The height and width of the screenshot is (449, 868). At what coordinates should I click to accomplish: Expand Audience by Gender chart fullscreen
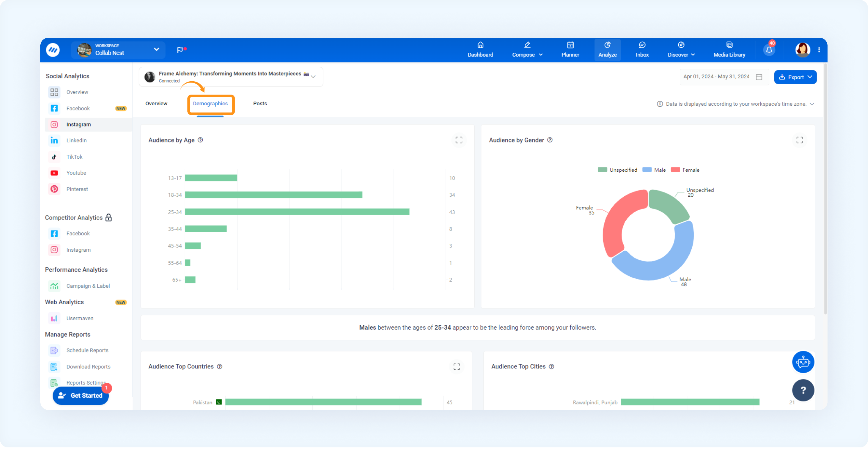click(x=799, y=140)
